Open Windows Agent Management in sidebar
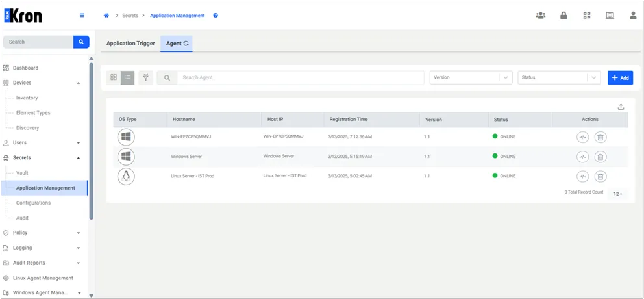The image size is (644, 299). coord(40,293)
